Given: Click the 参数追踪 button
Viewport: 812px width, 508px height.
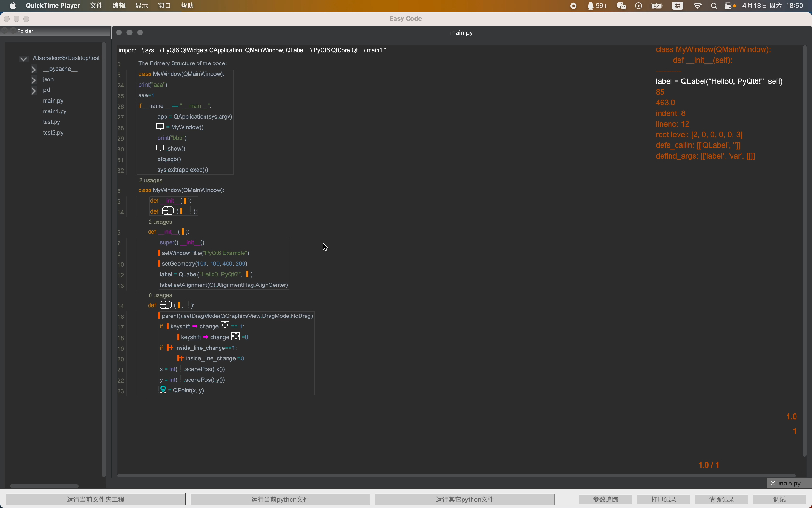Looking at the screenshot, I should 606,499.
